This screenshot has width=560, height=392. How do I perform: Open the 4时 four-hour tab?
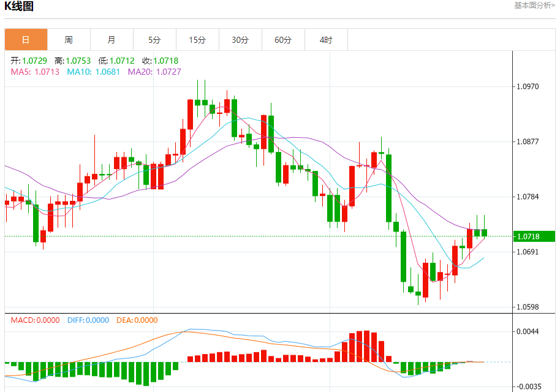(x=326, y=40)
